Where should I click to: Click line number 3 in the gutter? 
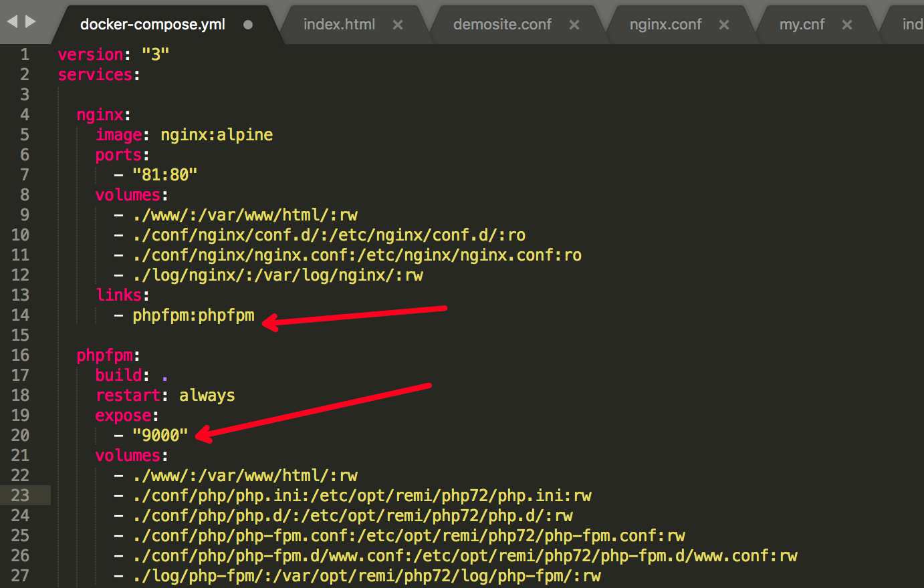(25, 94)
